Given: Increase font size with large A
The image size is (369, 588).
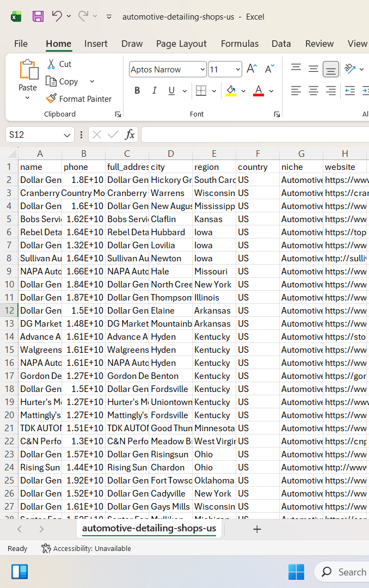Looking at the screenshot, I should pos(252,69).
